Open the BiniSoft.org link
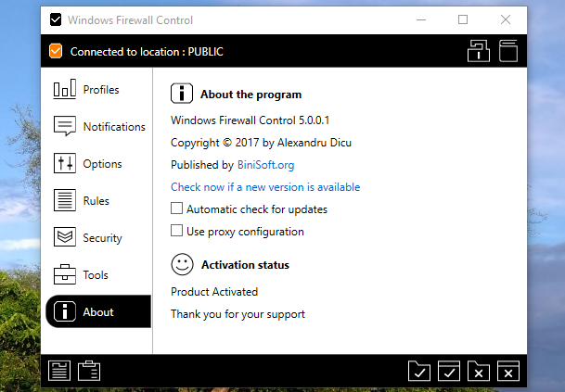 coord(265,165)
